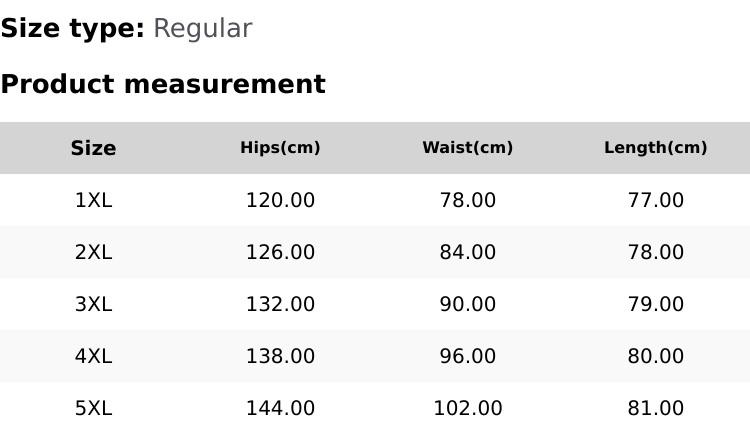
Task: Click the Hips(cm) column header
Action: (280, 148)
